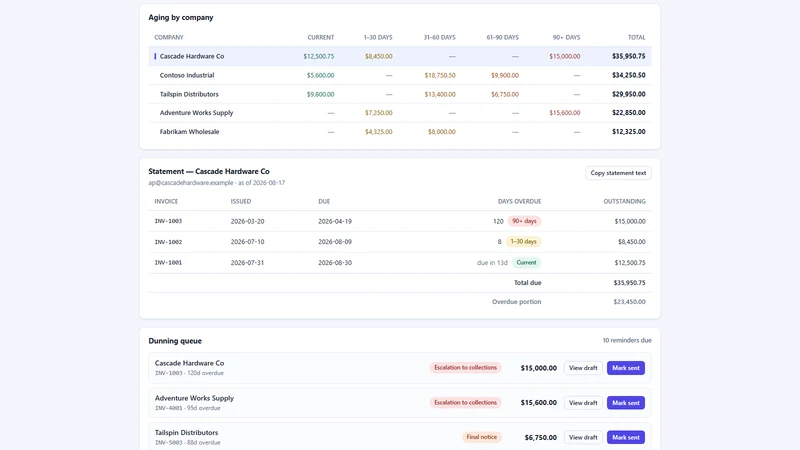Click the Final notice tag for Tailspin
This screenshot has width=800, height=450.
click(x=481, y=437)
